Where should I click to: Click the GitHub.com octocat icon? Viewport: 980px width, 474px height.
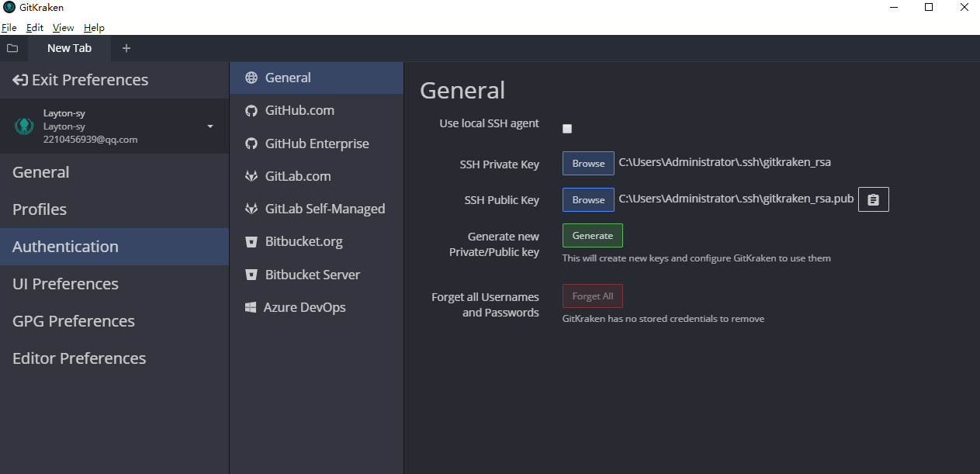coord(251,111)
